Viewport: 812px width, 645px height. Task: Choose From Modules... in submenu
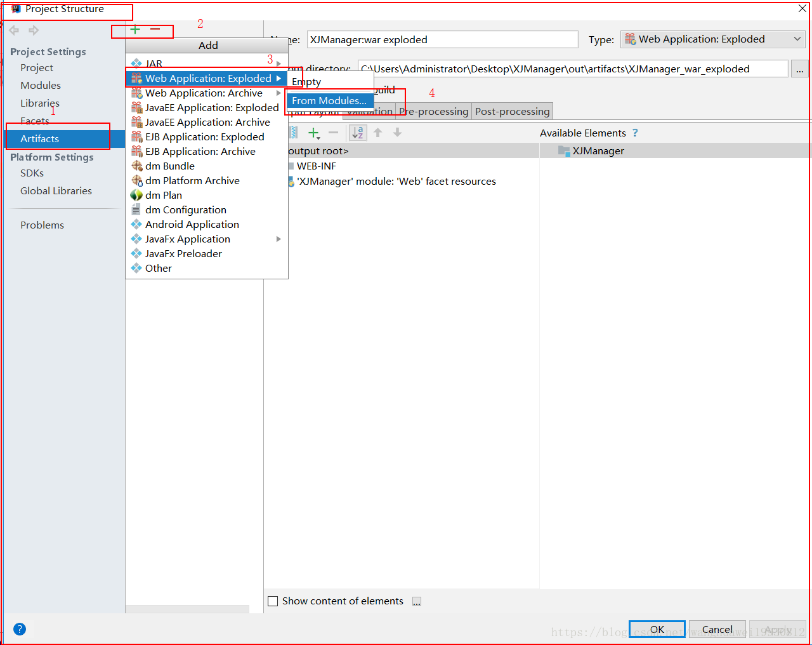tap(331, 100)
